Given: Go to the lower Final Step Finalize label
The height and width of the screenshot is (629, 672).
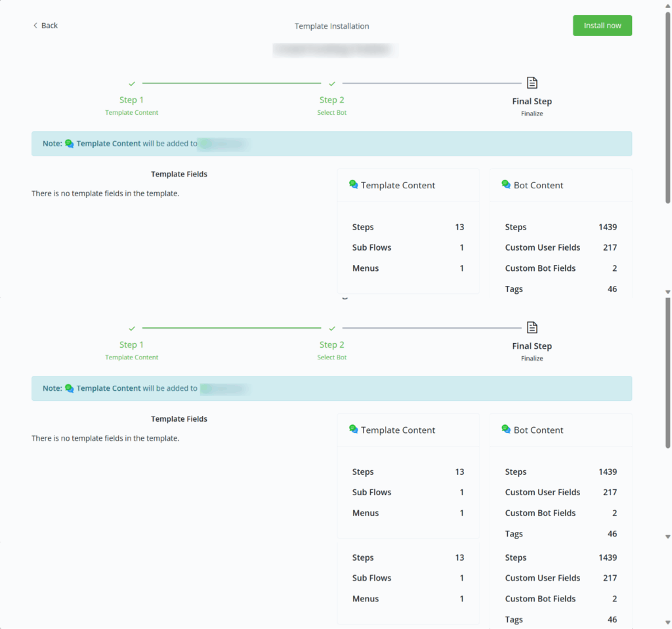Looking at the screenshot, I should (x=532, y=358).
